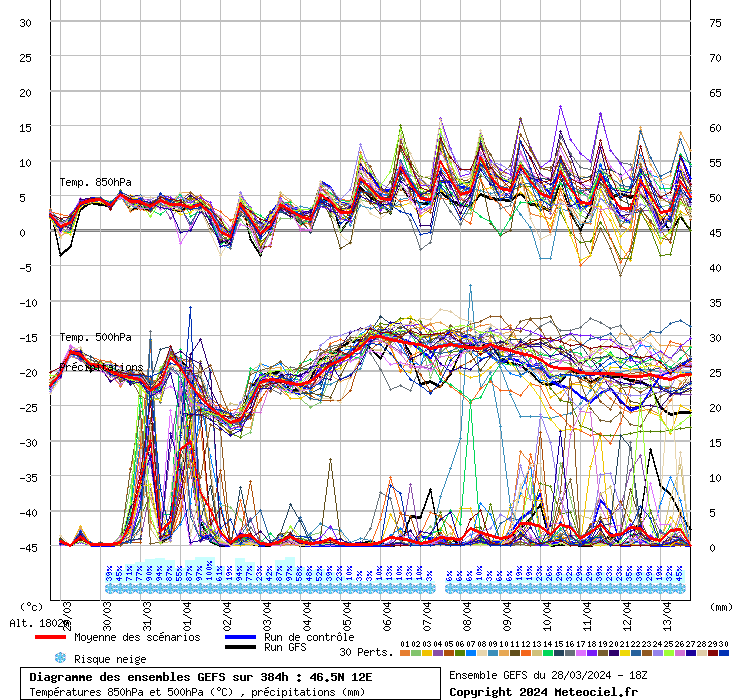Select the orange perturbation 01 color swatch
The image size is (740, 700).
[405, 653]
